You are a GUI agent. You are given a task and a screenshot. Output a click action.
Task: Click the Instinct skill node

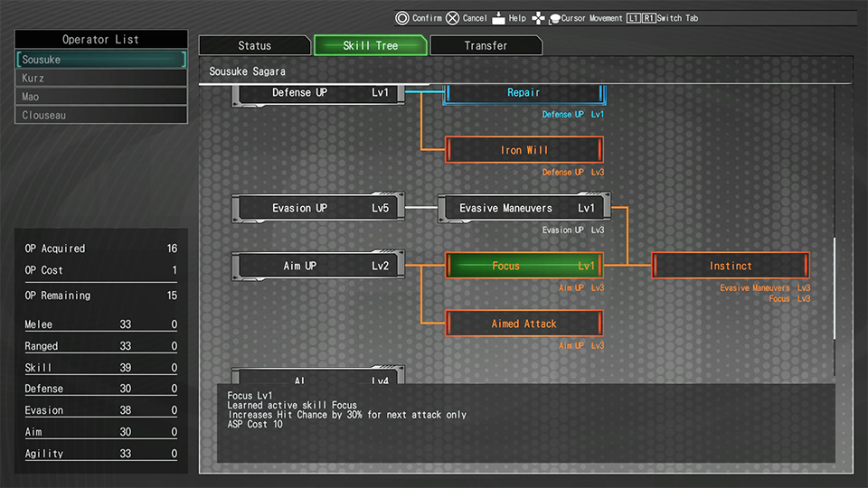(x=730, y=266)
